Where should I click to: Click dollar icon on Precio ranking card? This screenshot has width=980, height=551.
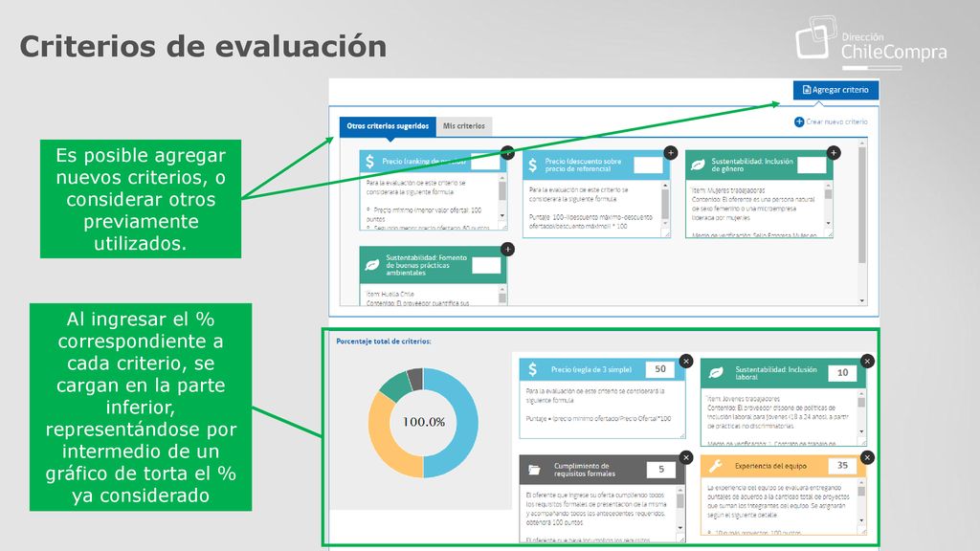[370, 162]
